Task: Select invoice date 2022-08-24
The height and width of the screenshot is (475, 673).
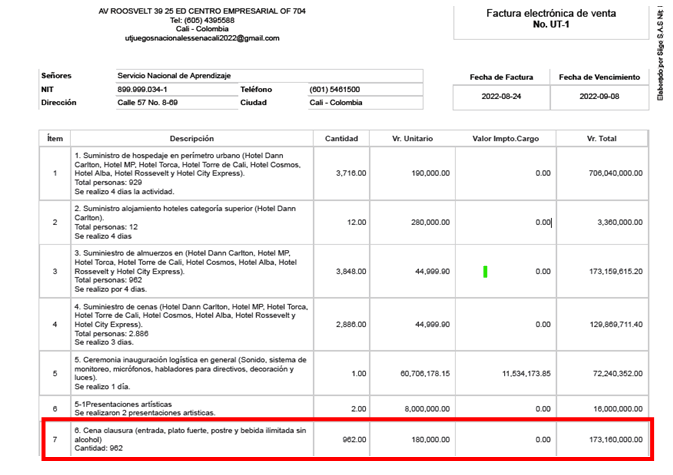Action: click(501, 97)
